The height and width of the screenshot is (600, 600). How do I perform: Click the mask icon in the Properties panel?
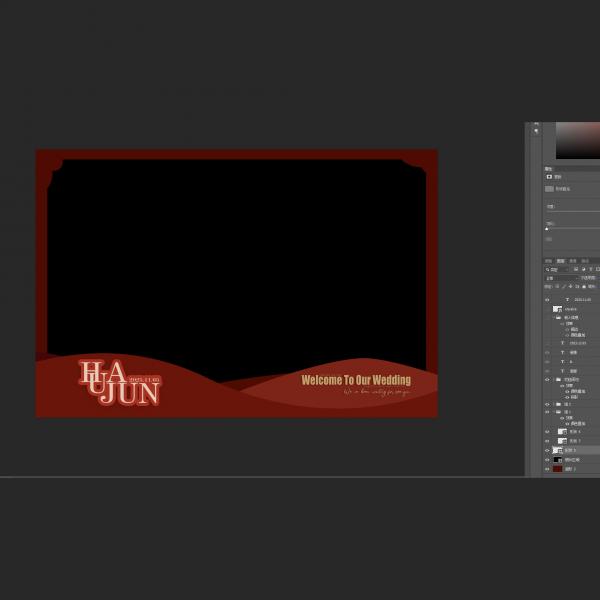[549, 177]
